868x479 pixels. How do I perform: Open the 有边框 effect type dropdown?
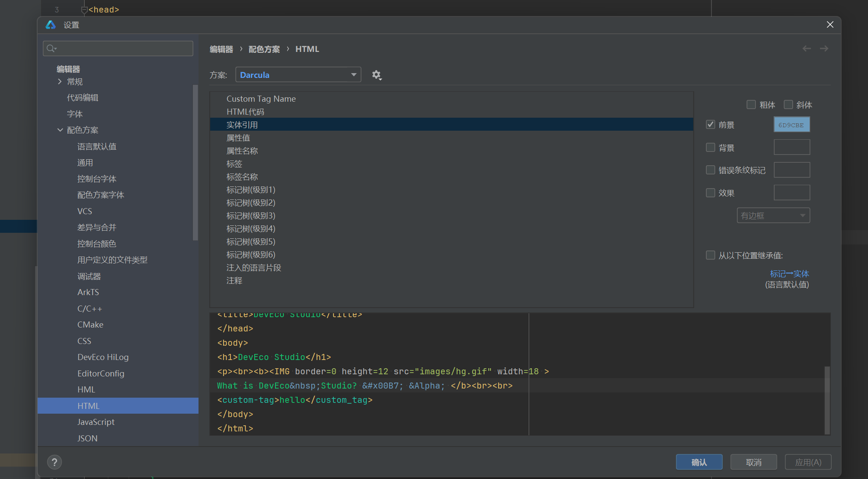773,215
